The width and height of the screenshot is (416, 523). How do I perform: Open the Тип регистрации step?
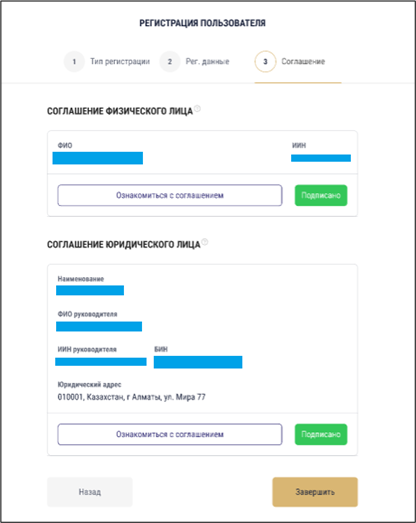[x=120, y=61]
